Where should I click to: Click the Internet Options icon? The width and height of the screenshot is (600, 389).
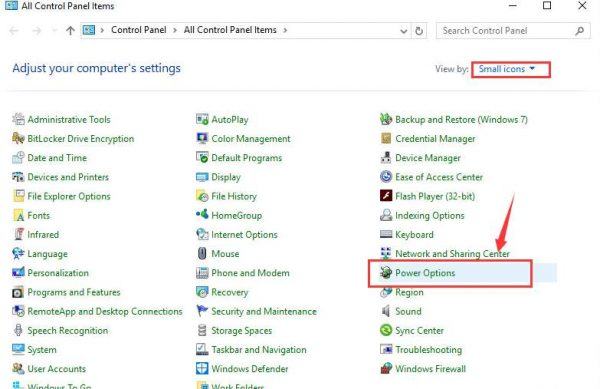202,234
